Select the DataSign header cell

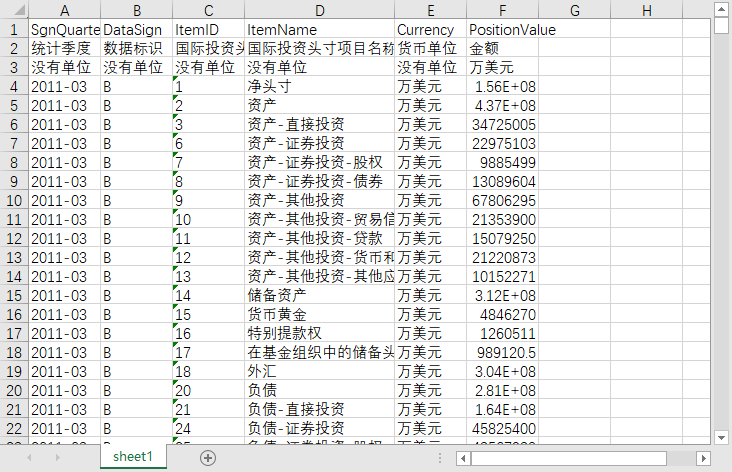click(x=137, y=29)
